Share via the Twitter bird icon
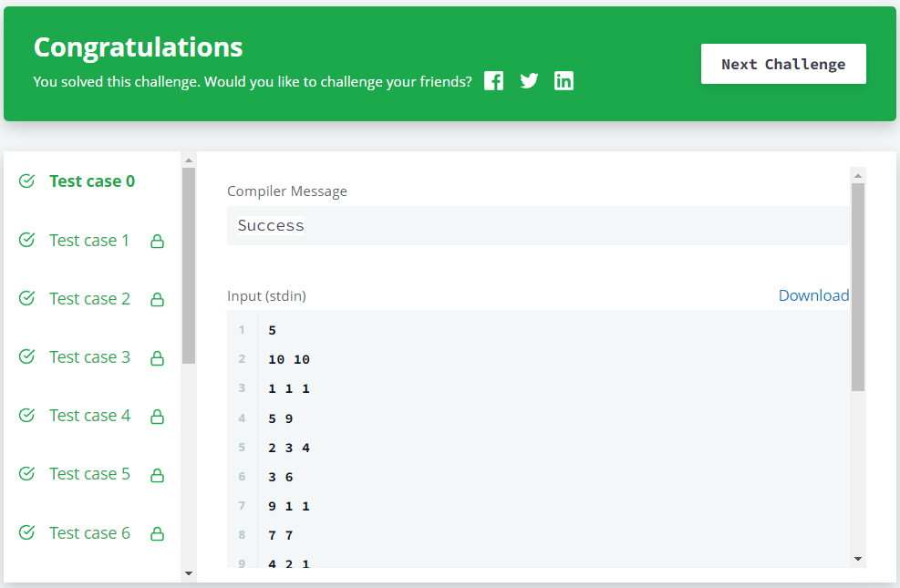Image resolution: width=900 pixels, height=588 pixels. coord(529,81)
